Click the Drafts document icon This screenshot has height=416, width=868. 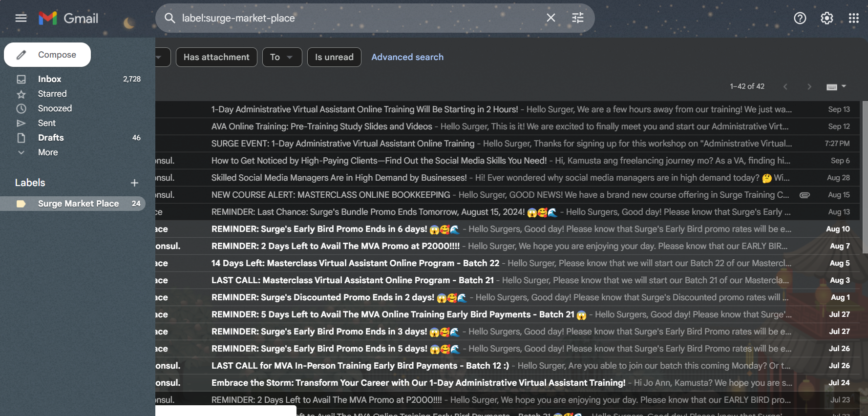(x=21, y=138)
